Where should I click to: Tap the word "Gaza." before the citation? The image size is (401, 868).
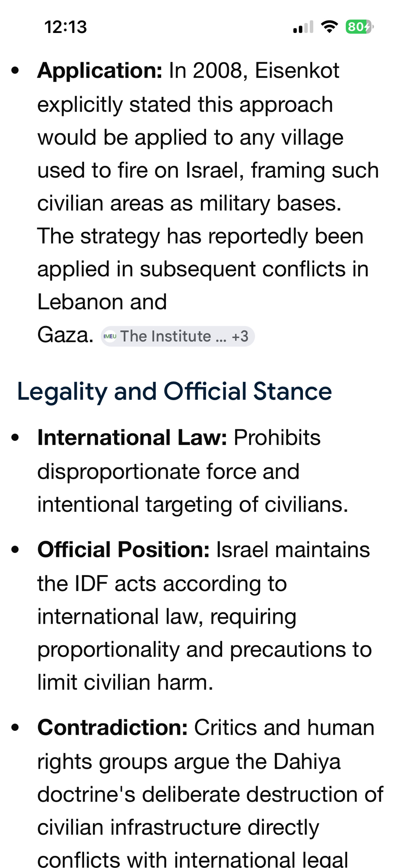tap(65, 335)
